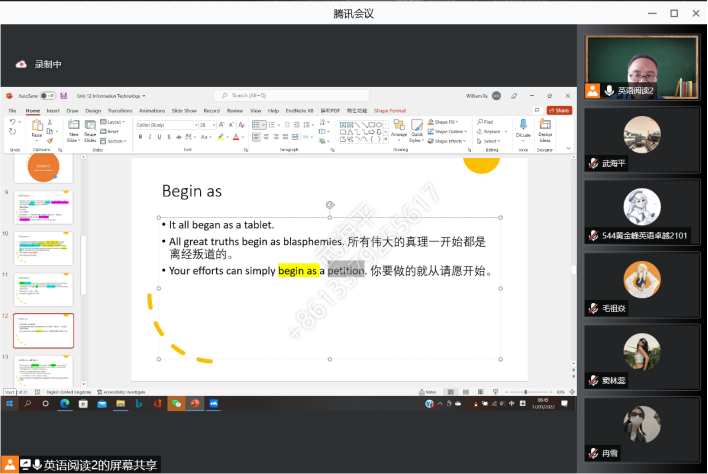Toggle text Shadow (S) formatting

pyautogui.click(x=169, y=137)
